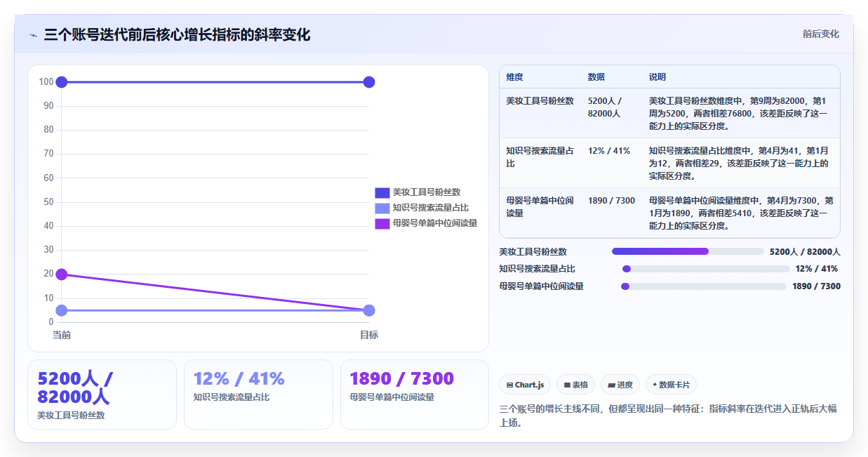The image size is (868, 457).
Task: Click the lightning icon beside the title
Action: [33, 35]
